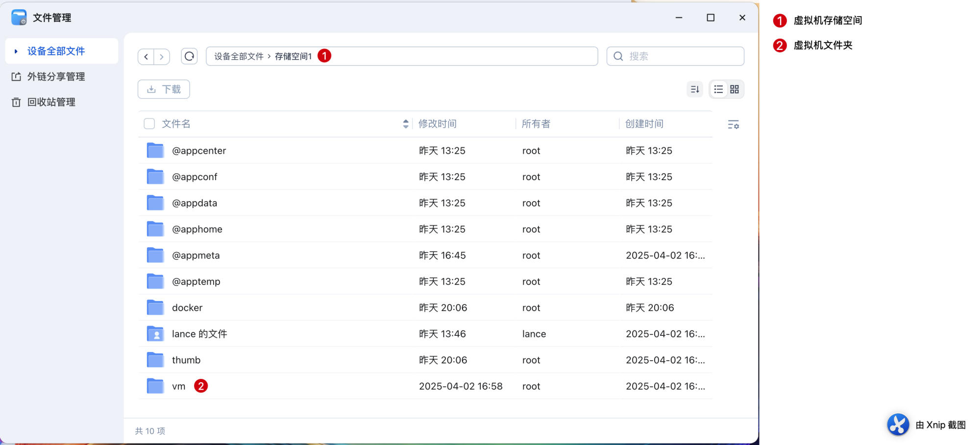The image size is (980, 445).
Task: Switch to list view mode
Action: pos(718,89)
